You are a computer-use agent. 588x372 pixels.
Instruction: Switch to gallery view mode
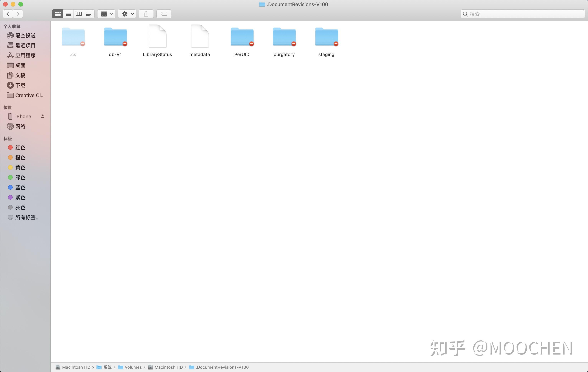tap(89, 14)
